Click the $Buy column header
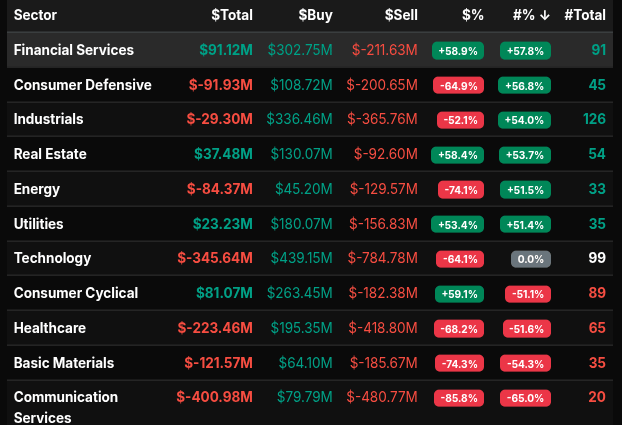The width and height of the screenshot is (622, 425). (x=316, y=15)
